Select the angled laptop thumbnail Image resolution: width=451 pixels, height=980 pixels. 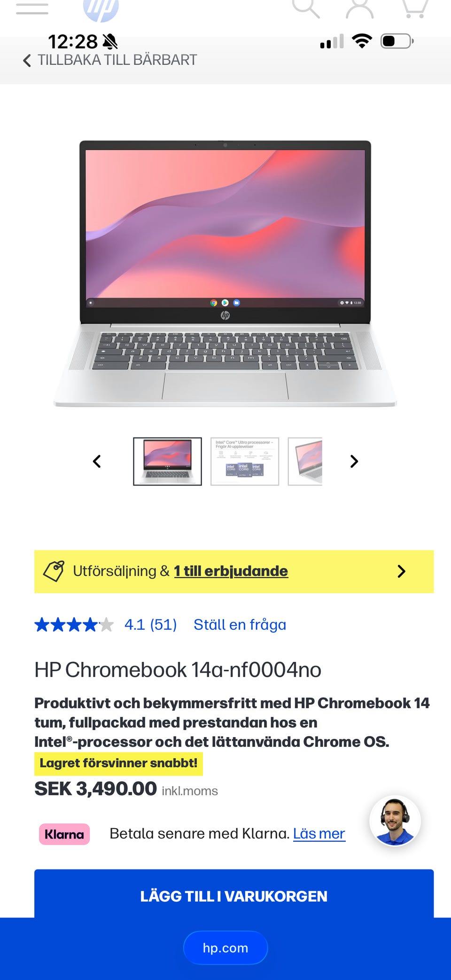305,462
